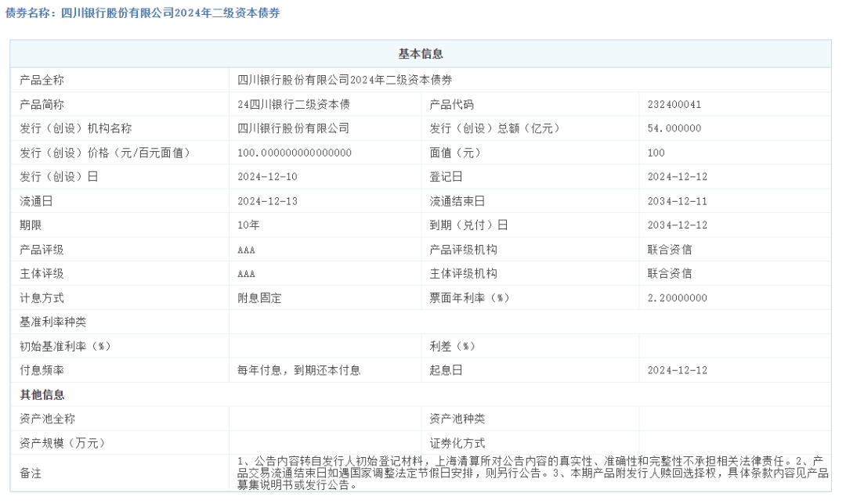The width and height of the screenshot is (846, 504).
Task: Click the 产品评级 label
Action: click(42, 250)
